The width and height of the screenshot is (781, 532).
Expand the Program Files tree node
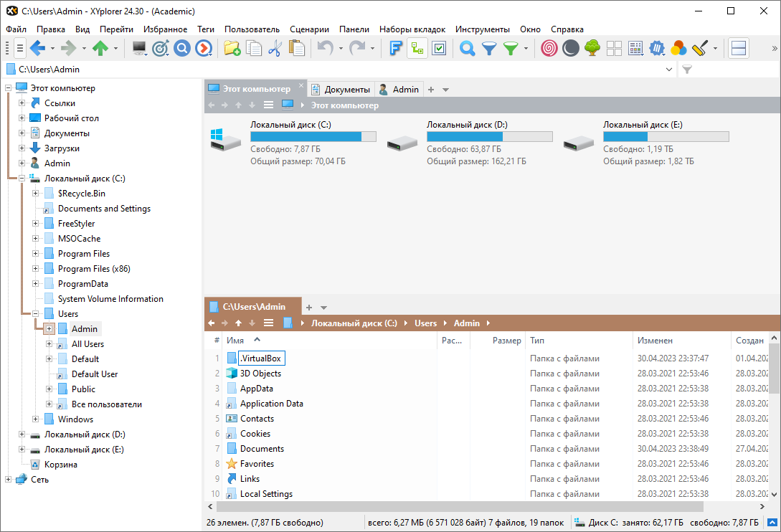pyautogui.click(x=35, y=254)
